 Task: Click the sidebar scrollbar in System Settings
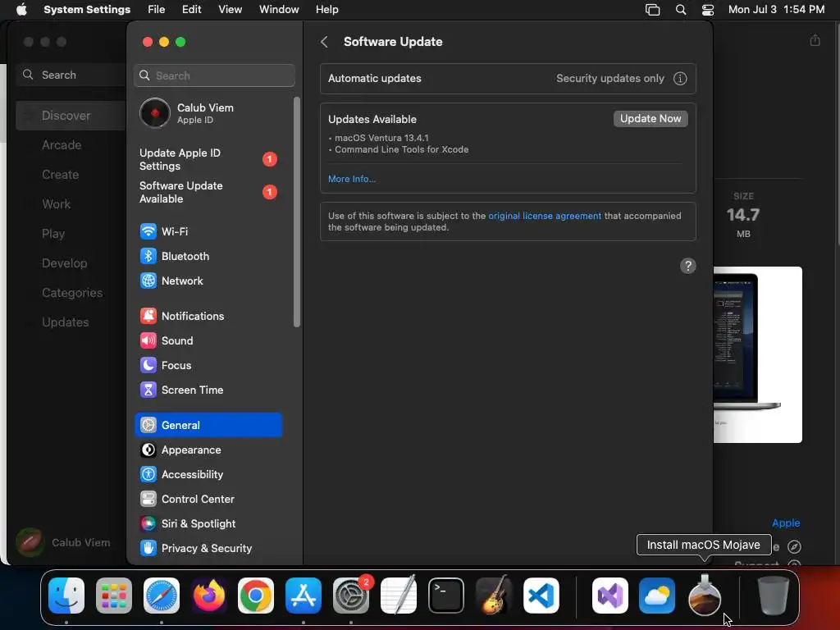click(x=297, y=212)
